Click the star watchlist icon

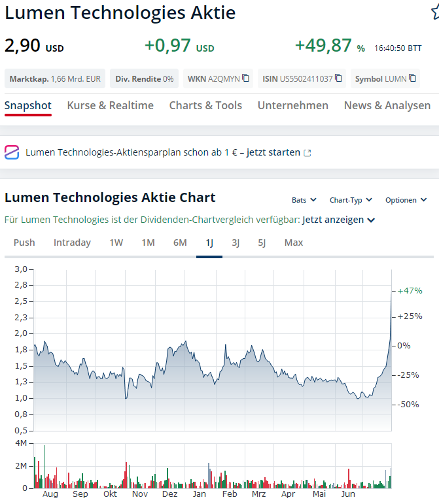435,12
